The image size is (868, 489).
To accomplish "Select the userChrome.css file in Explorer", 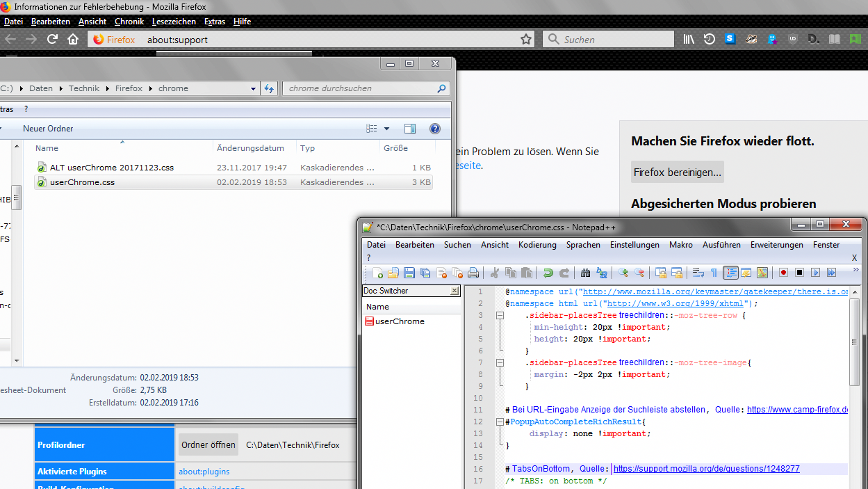I will point(82,182).
